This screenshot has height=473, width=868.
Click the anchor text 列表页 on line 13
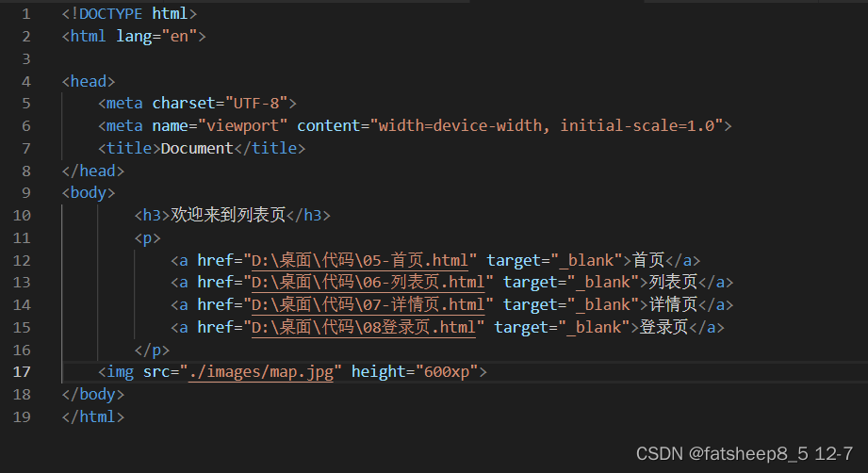pos(673,282)
